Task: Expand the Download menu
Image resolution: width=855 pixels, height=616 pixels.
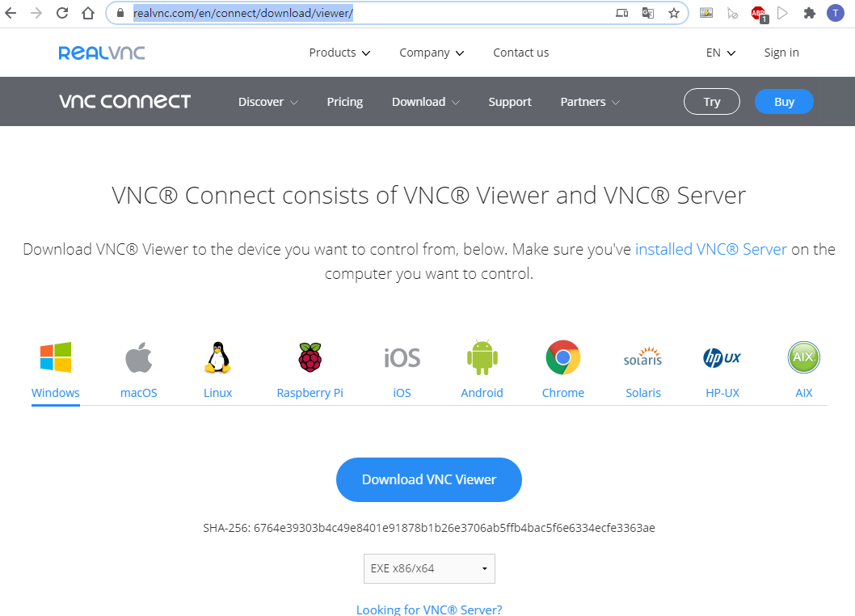Action: click(x=426, y=102)
